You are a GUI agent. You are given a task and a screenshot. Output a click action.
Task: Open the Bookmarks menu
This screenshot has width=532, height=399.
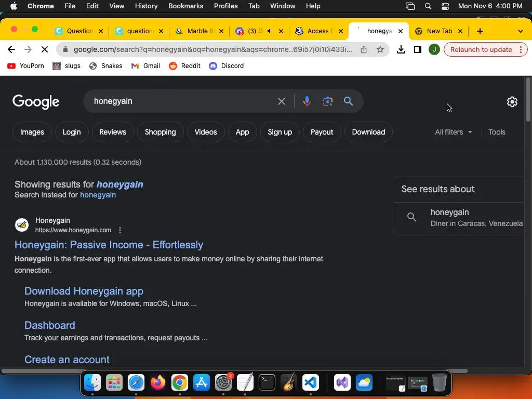pyautogui.click(x=186, y=6)
